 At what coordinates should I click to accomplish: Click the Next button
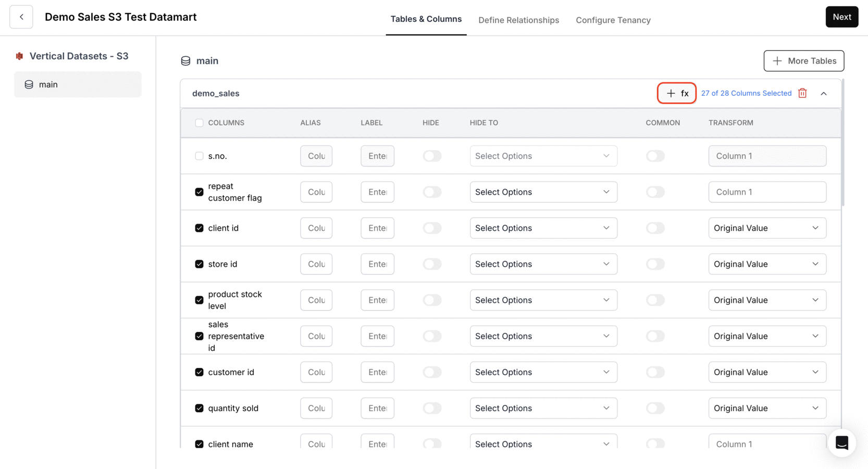(x=841, y=17)
